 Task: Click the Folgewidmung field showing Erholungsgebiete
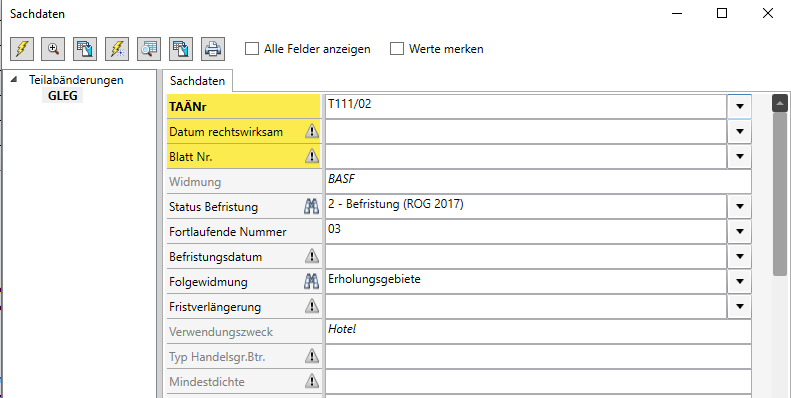click(526, 281)
